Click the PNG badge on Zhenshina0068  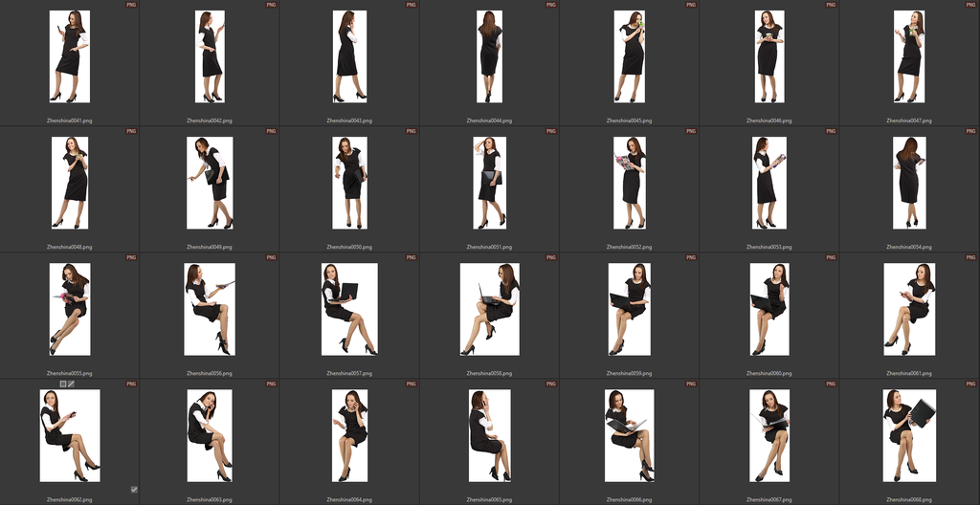pyautogui.click(x=970, y=384)
